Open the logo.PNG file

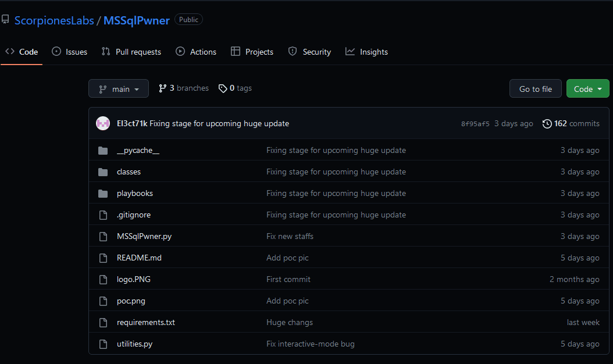pos(134,280)
